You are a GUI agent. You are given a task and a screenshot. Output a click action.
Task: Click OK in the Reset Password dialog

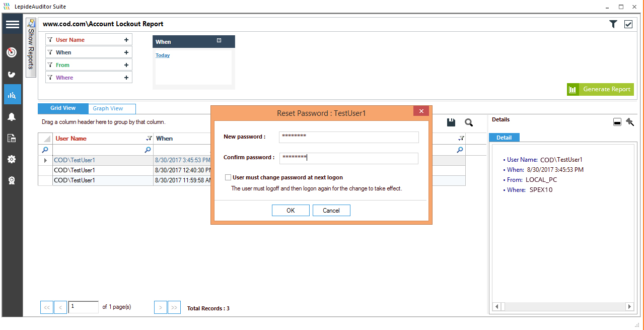(291, 211)
